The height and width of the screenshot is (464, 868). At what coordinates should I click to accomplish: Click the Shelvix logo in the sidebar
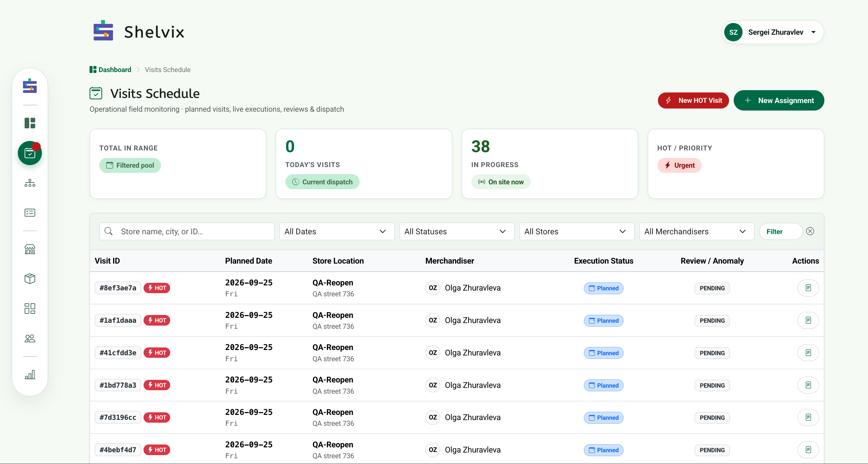(x=30, y=86)
